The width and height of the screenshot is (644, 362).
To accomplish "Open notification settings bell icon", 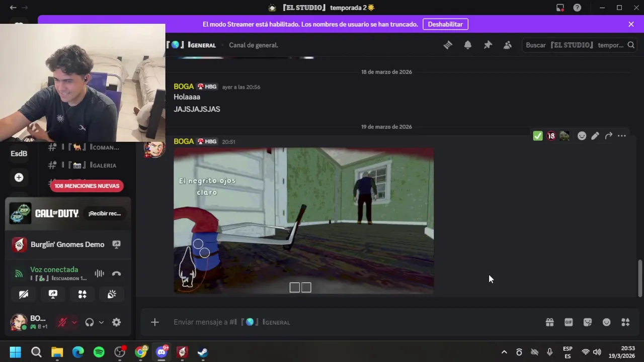I will (x=468, y=45).
